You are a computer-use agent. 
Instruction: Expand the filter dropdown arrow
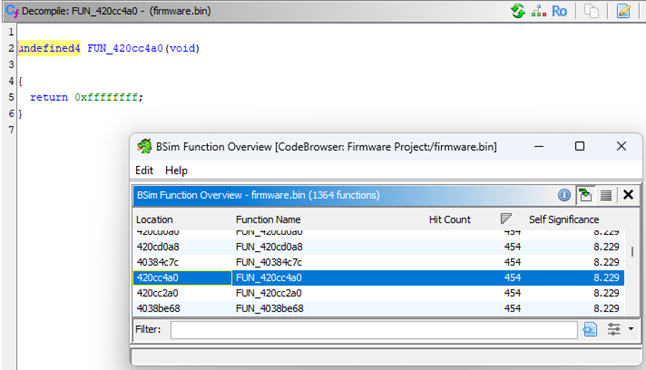pos(631,329)
